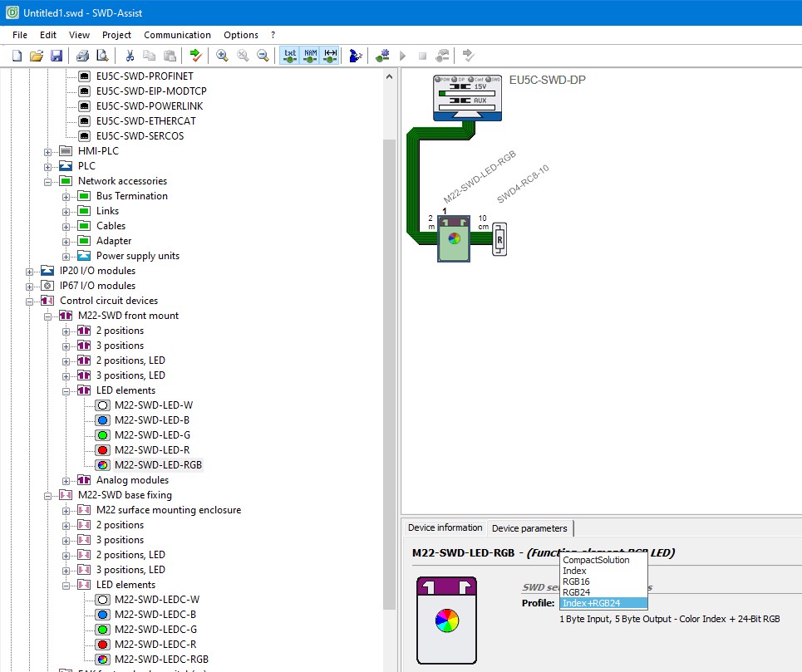Screen dimensions: 802x672
Task: Click the catalog tree scrollbar up arrow
Action: click(x=389, y=76)
